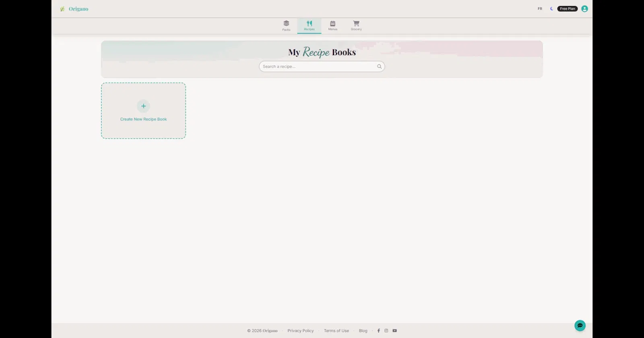Open the Packs tab

point(286,26)
